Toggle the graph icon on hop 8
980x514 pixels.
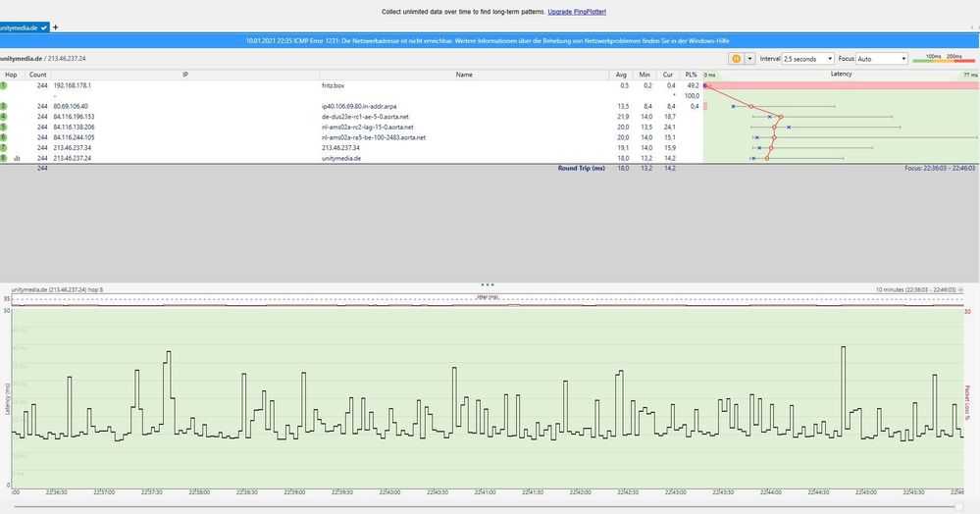click(x=17, y=158)
